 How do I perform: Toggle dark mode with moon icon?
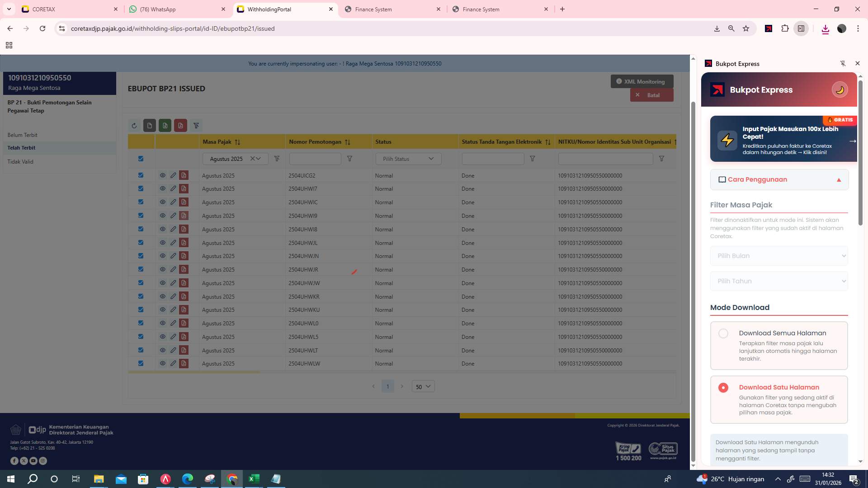[840, 89]
